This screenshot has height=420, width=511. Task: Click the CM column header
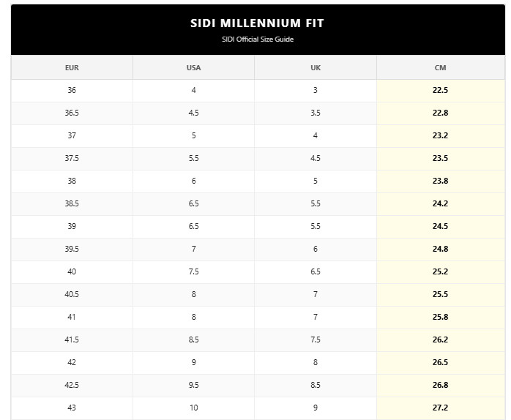[440, 67]
